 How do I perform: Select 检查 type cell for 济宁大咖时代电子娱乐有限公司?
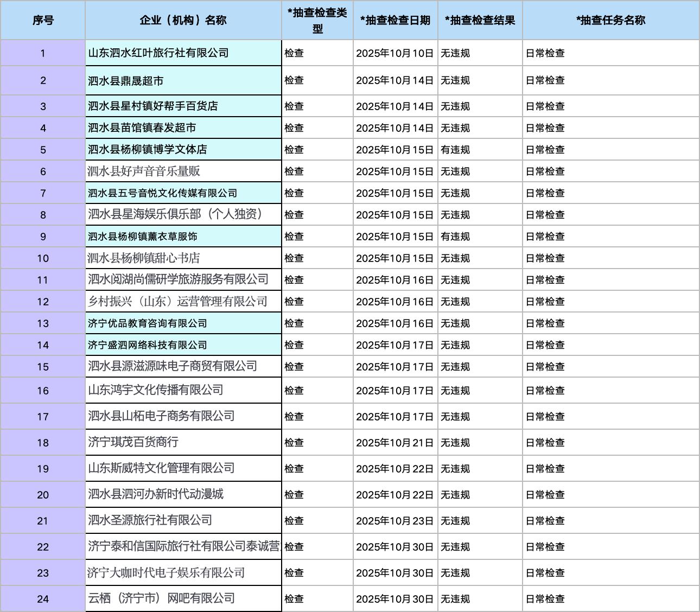(294, 573)
